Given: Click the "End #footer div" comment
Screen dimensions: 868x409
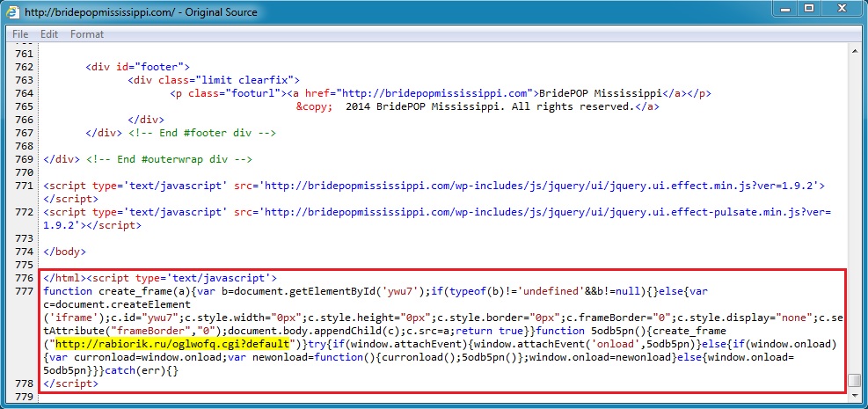Looking at the screenshot, I should pos(201,134).
